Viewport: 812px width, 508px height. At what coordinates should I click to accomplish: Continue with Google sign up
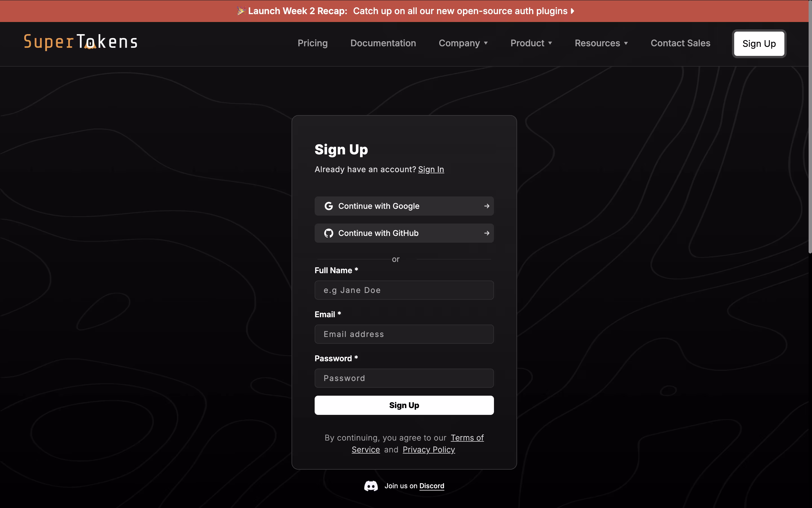404,206
